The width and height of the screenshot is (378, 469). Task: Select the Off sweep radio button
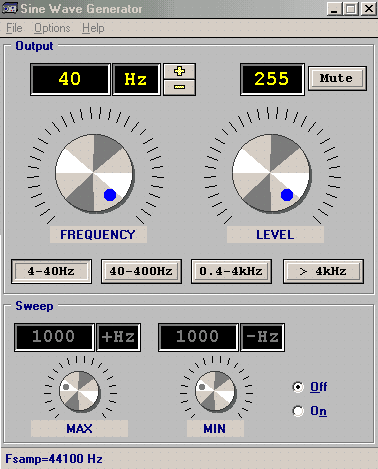pos(298,387)
